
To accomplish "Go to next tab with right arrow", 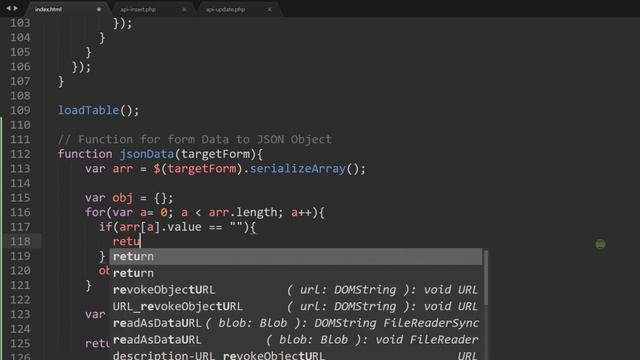I will tap(16, 8).
